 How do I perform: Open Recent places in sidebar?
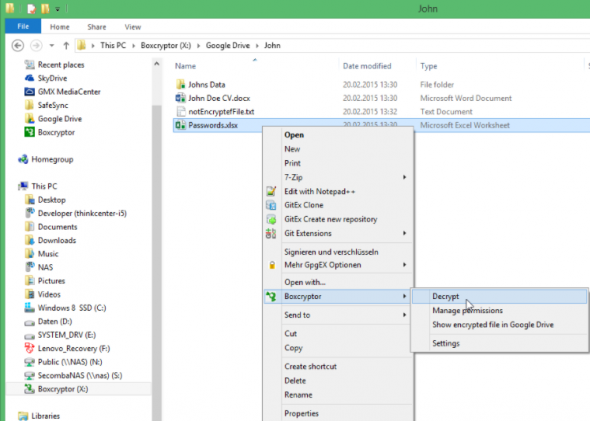tap(61, 65)
